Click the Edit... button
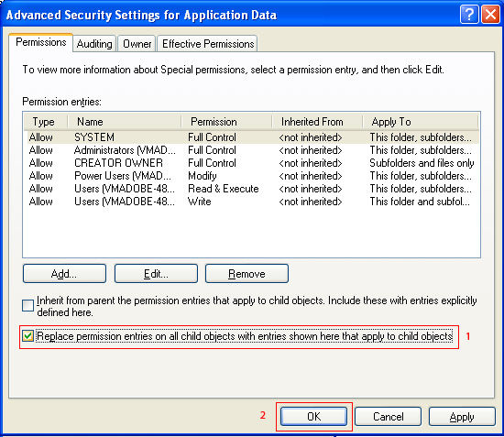Viewport: 504px width, 437px height. coord(156,274)
